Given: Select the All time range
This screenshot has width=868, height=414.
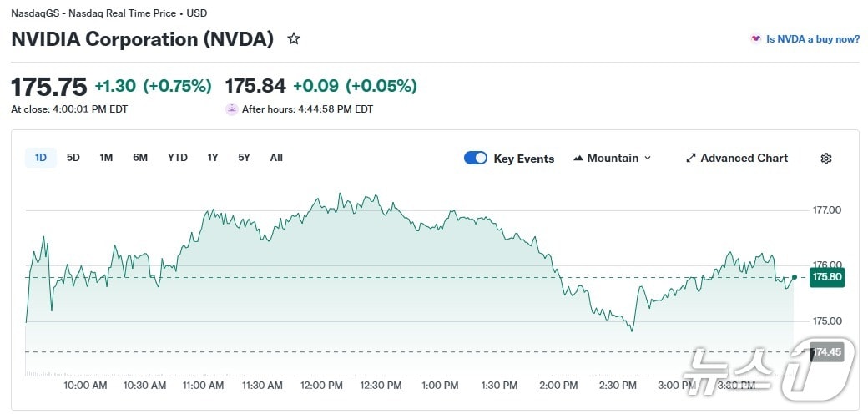Looking at the screenshot, I should [276, 158].
